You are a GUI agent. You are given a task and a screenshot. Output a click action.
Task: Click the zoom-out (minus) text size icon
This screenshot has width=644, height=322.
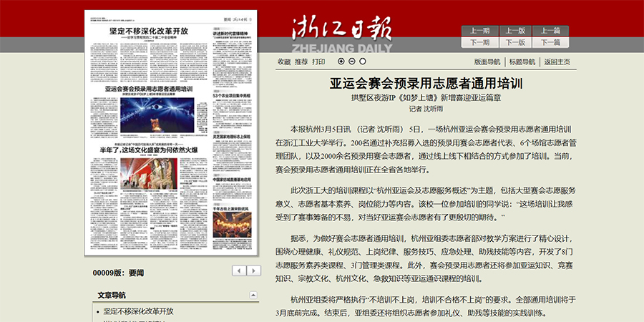tap(351, 62)
